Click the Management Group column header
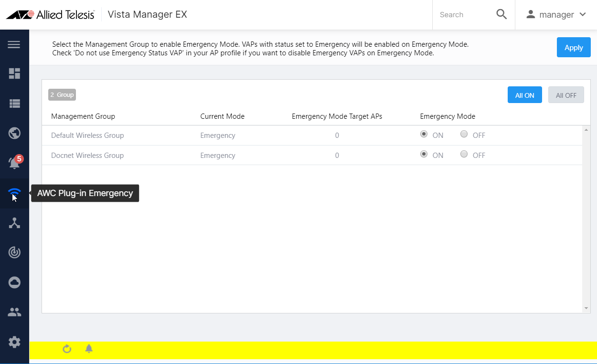The width and height of the screenshot is (597, 364). pos(83,116)
